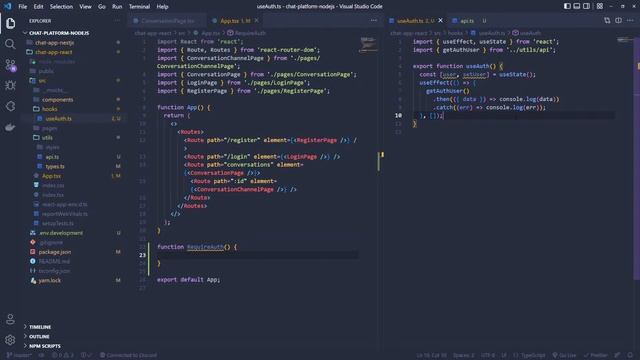The height and width of the screenshot is (360, 640).
Task: Open more actions for left editor group
Action: 373,20
